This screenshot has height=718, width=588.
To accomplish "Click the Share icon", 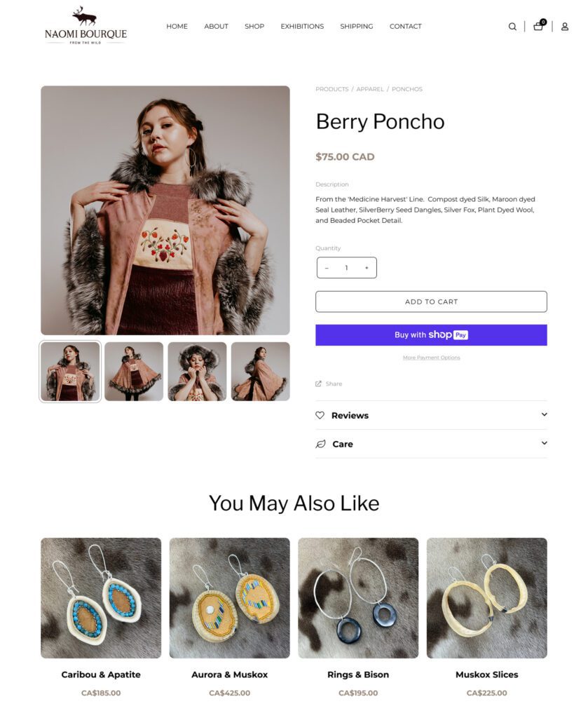I will tap(320, 383).
